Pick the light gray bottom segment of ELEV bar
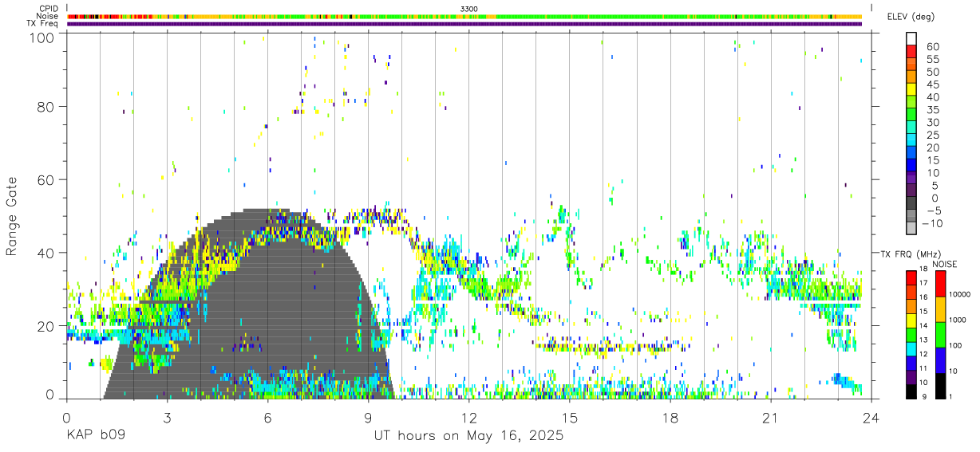The width and height of the screenshot is (980, 452). (x=911, y=227)
